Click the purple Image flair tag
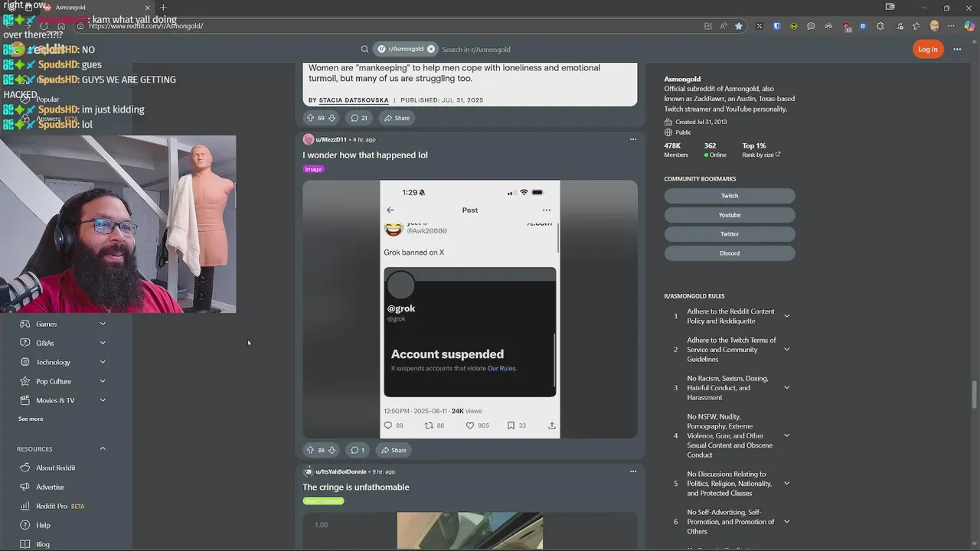 pyautogui.click(x=313, y=169)
